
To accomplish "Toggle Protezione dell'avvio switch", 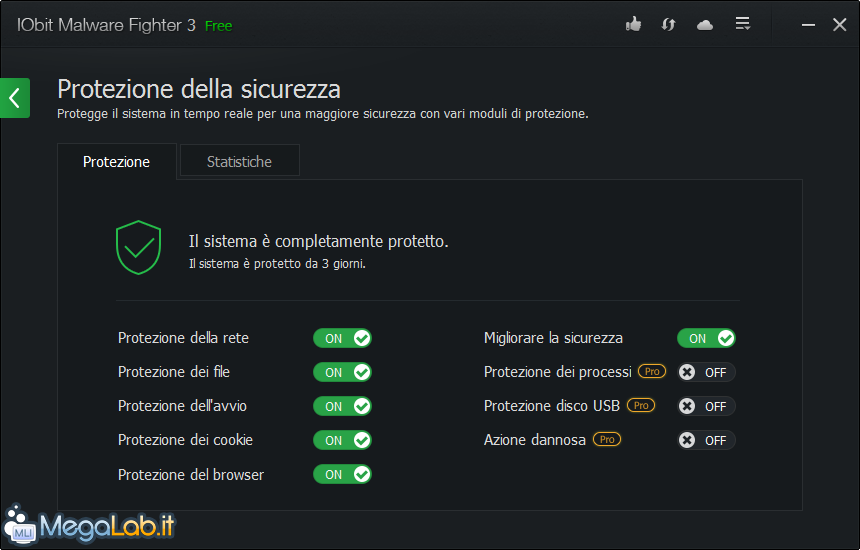I will [x=342, y=406].
